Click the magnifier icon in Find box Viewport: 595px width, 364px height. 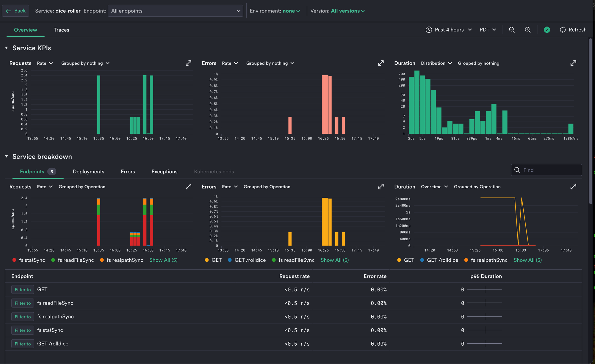click(x=517, y=170)
